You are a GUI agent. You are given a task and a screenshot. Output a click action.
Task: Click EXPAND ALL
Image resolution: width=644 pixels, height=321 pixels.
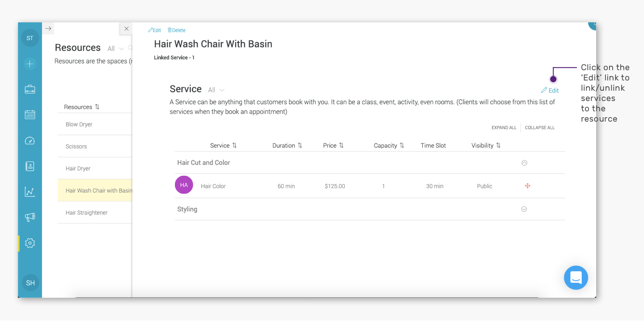pos(504,128)
